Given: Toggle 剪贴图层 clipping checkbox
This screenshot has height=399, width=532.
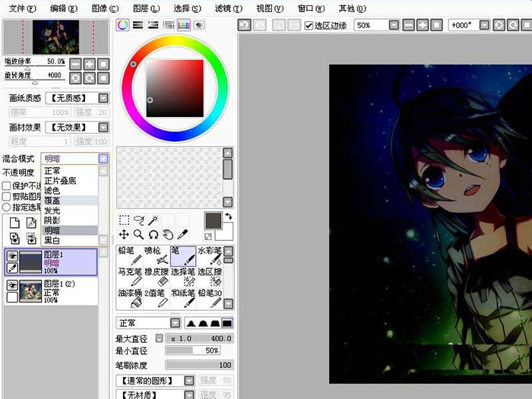Looking at the screenshot, I should pos(6,196).
